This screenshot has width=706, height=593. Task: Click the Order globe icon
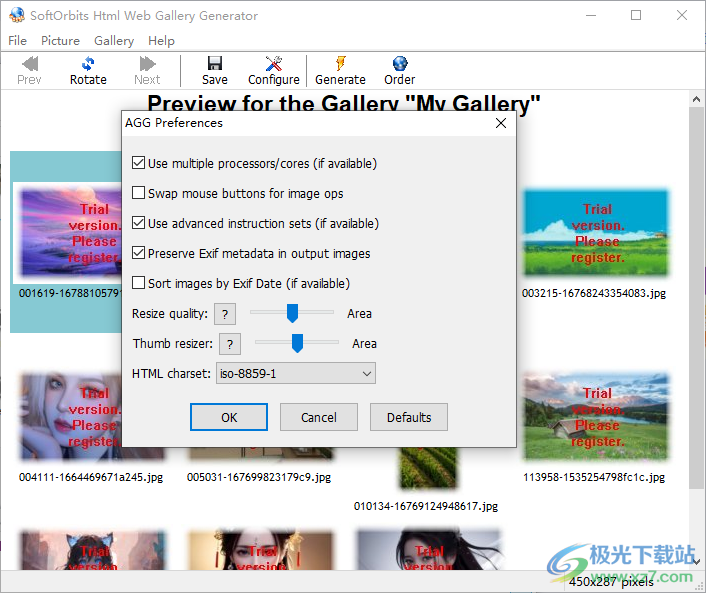coord(400,63)
